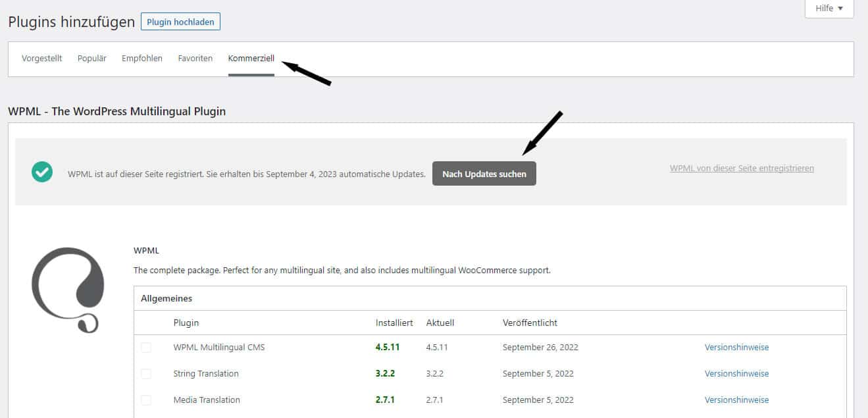Click the Media Translation plugin name
Image resolution: width=868 pixels, height=418 pixels.
(x=207, y=400)
